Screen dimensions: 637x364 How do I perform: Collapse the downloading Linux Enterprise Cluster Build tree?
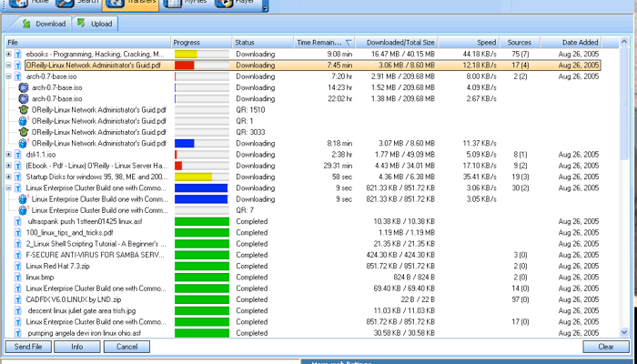(8, 188)
